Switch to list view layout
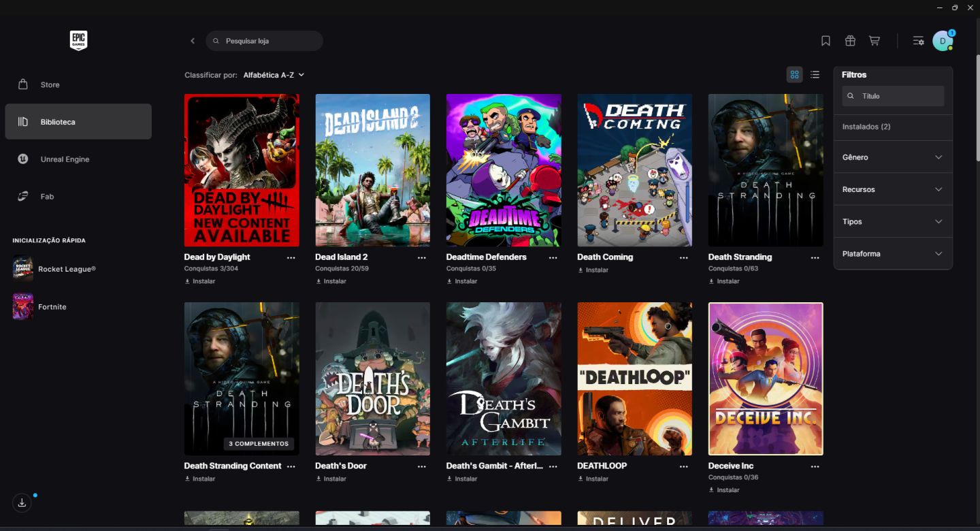 point(815,74)
